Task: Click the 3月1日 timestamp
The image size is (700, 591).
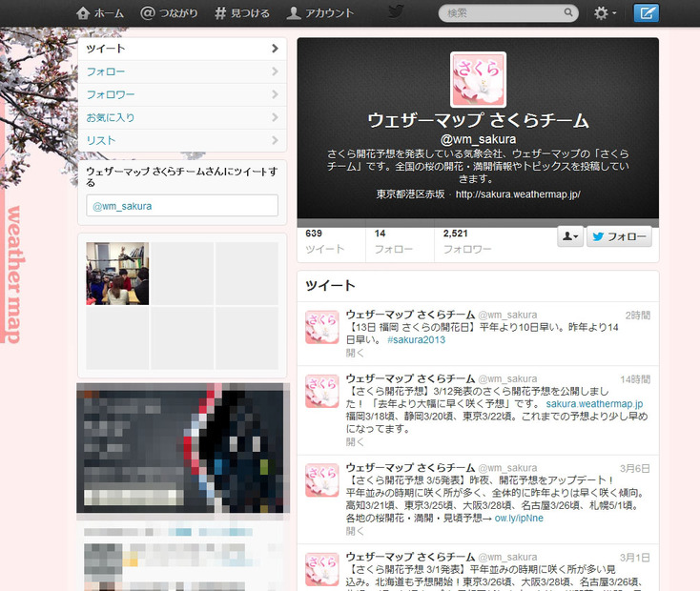Action: [x=635, y=558]
